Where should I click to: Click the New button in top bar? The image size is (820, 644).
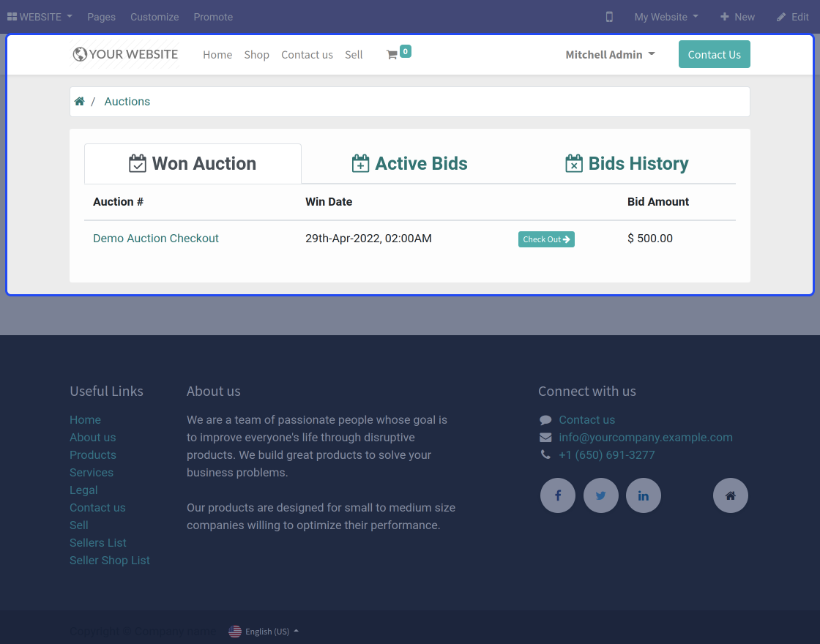tap(737, 17)
